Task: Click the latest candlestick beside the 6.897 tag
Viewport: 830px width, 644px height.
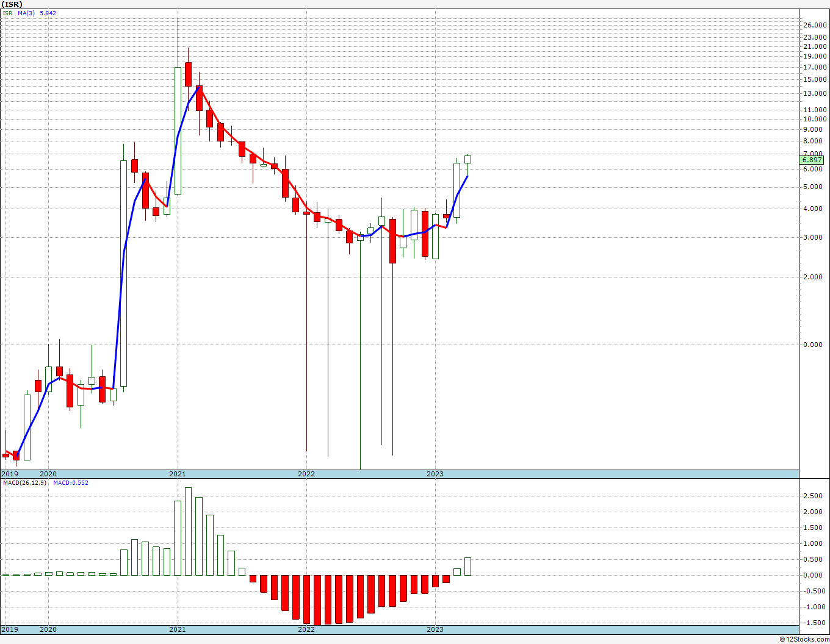Action: [x=468, y=160]
